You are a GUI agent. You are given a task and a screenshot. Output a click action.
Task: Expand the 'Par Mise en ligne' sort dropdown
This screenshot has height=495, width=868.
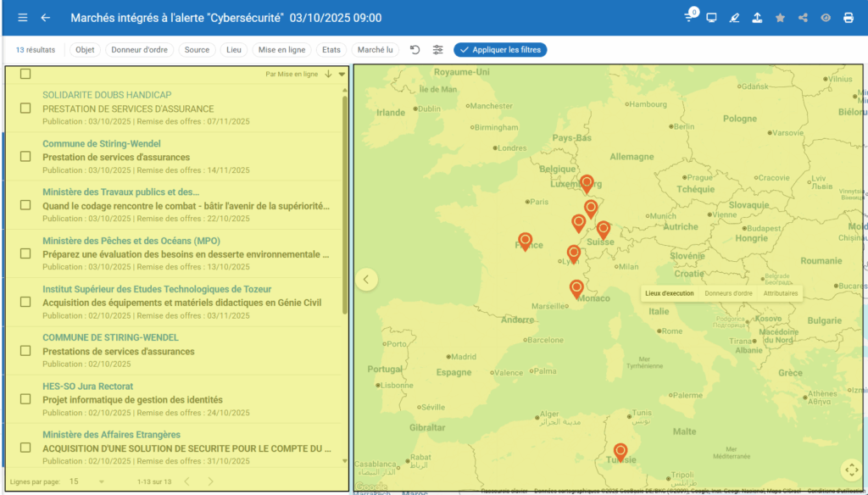pos(342,75)
